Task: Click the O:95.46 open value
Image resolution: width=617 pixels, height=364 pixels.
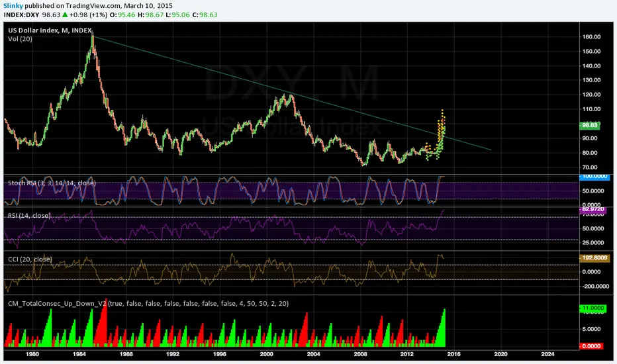Action: point(122,15)
